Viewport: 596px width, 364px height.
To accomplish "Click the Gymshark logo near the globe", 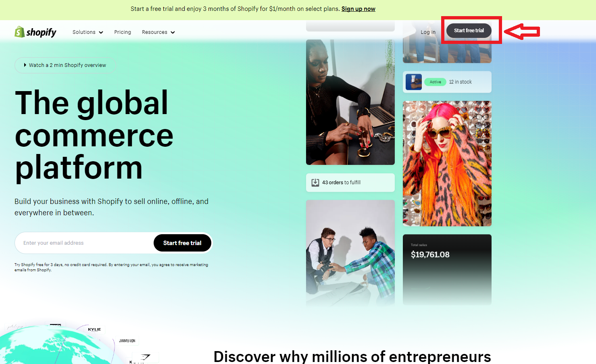I will click(145, 357).
